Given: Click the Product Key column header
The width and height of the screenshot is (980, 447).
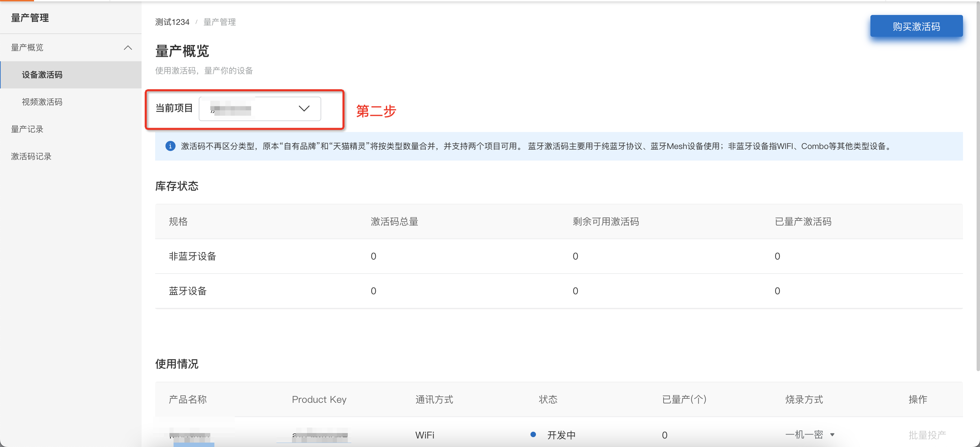Looking at the screenshot, I should point(319,399).
